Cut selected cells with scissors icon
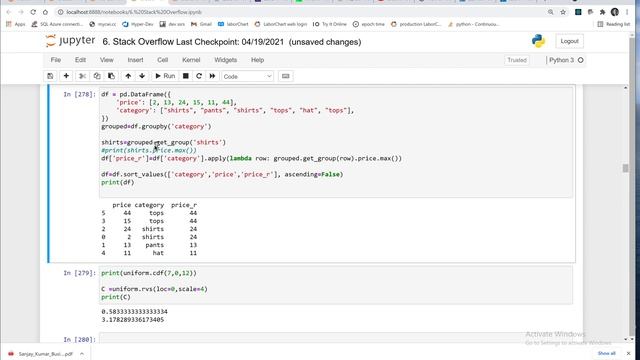The image size is (640, 360). (x=82, y=76)
